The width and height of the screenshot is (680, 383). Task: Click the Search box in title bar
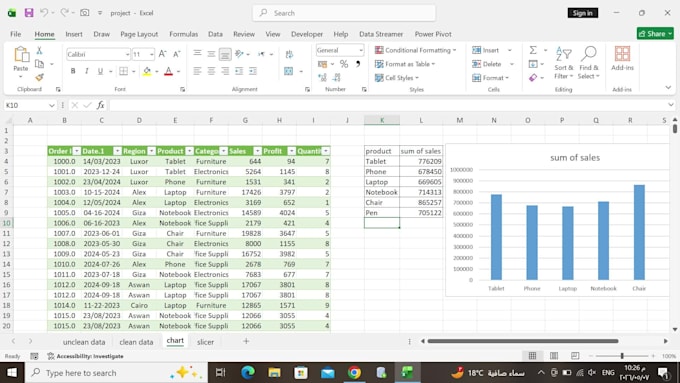pos(344,13)
